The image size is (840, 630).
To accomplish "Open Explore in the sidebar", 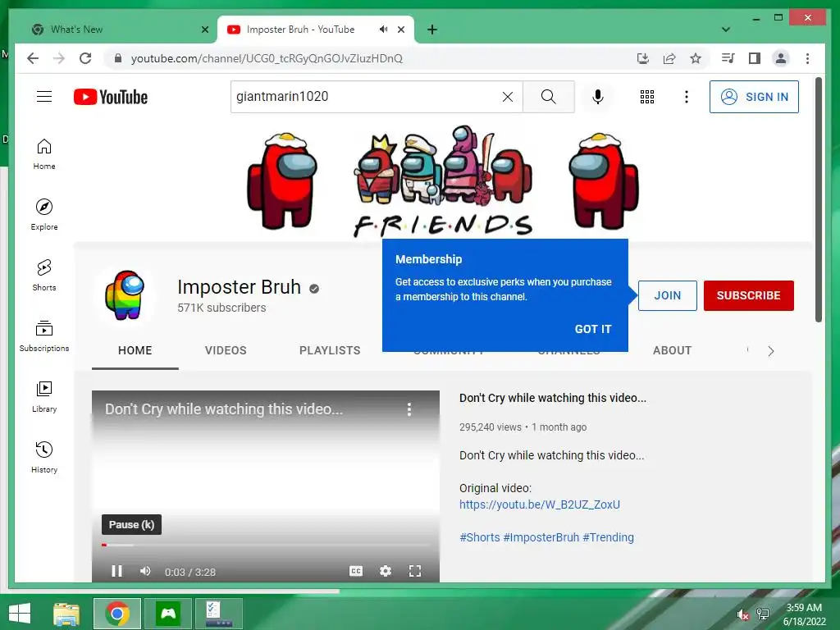I will [x=44, y=214].
